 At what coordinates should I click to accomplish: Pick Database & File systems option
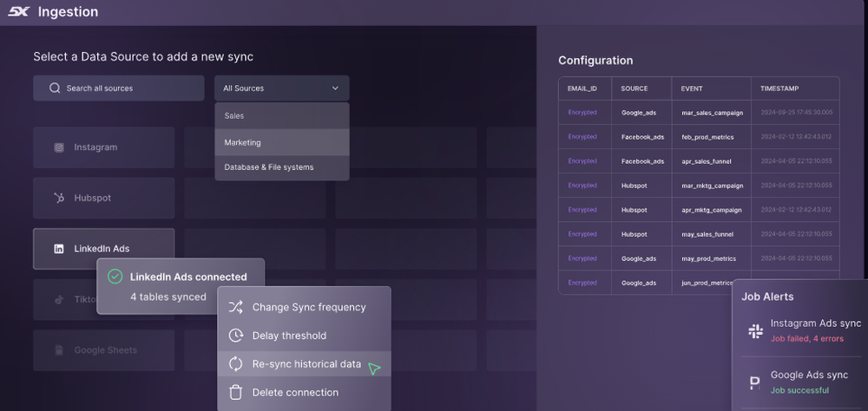282,167
